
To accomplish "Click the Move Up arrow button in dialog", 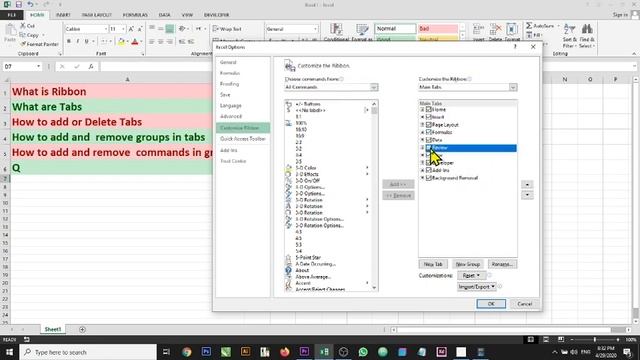I will (x=527, y=184).
